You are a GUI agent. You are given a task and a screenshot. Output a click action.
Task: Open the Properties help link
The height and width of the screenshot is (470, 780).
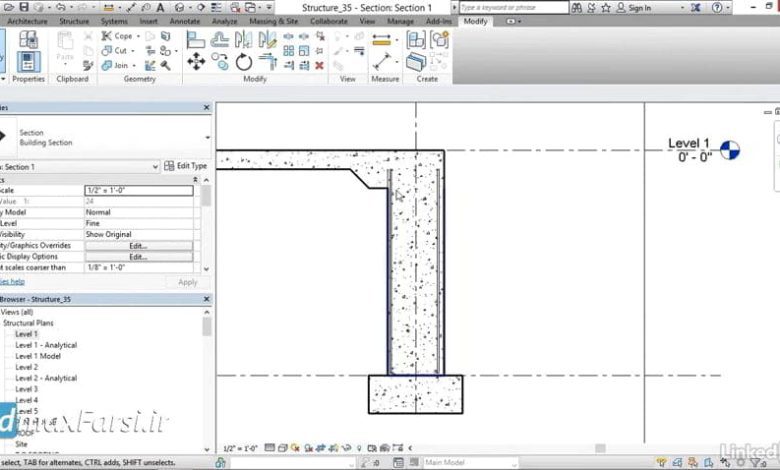tap(12, 282)
